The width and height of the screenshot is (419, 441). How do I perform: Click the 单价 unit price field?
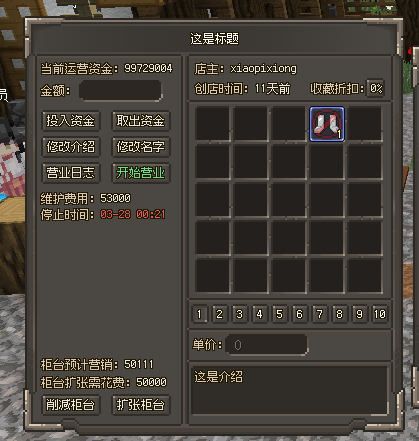coord(267,345)
